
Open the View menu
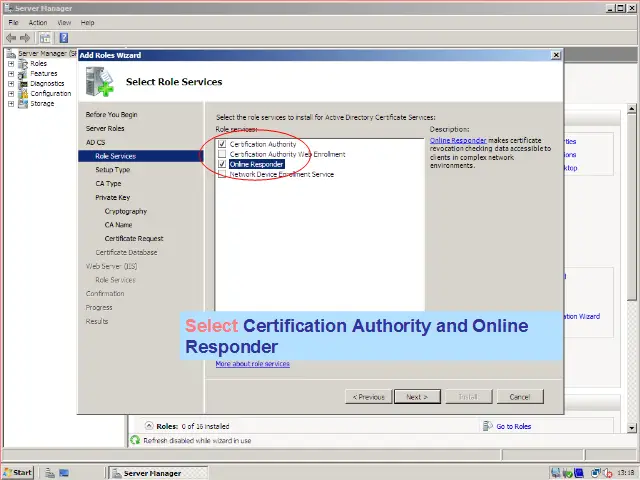click(64, 22)
